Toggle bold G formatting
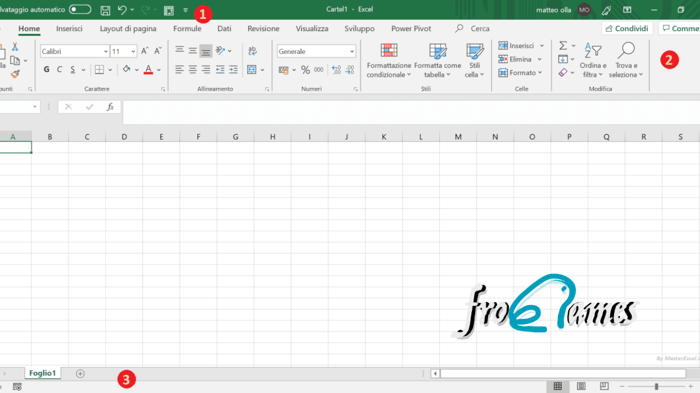Image resolution: width=700 pixels, height=393 pixels. 46,69
